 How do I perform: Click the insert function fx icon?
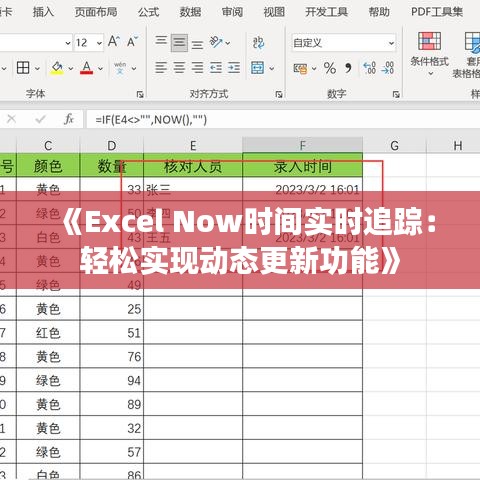(69, 119)
